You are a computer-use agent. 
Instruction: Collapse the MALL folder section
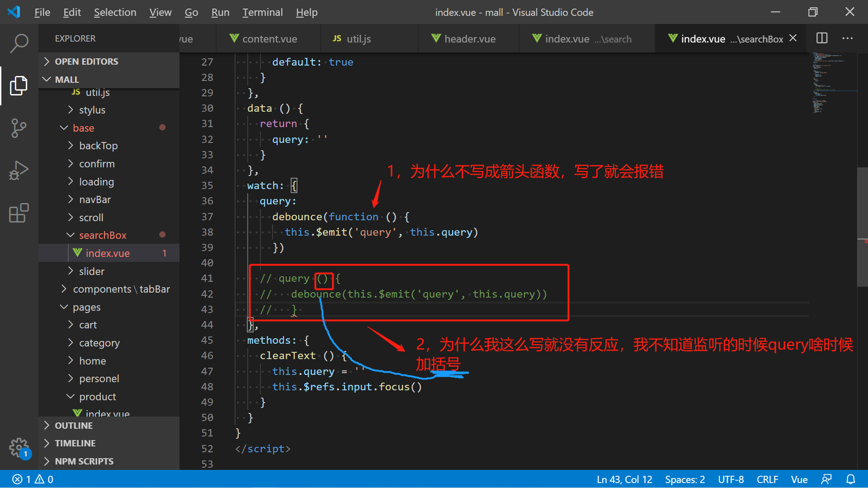109,80
